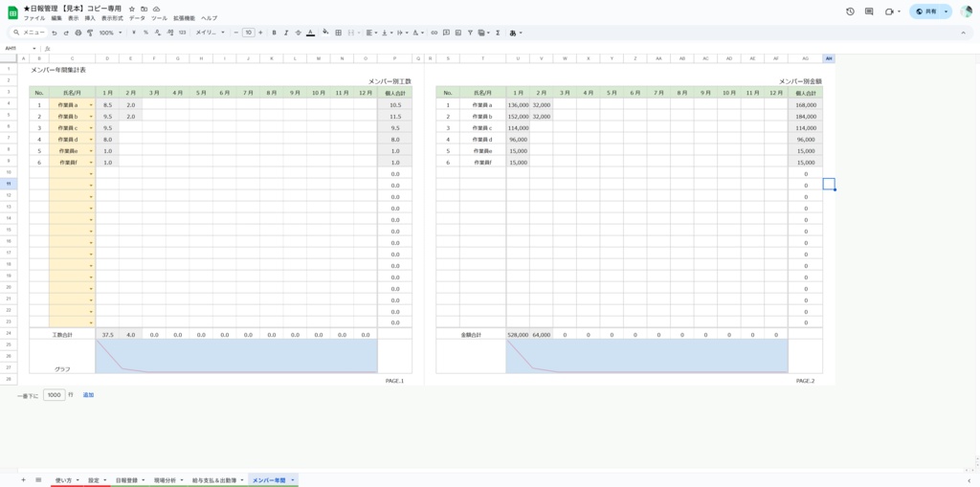980x487 pixels.
Task: Open the font family dropdown
Action: pos(210,33)
